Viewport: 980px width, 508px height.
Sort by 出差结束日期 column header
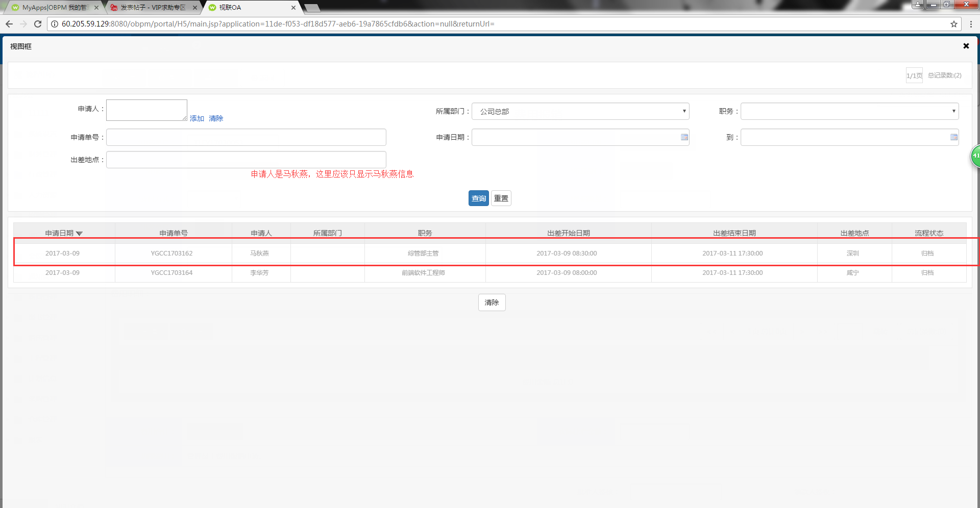[734, 233]
